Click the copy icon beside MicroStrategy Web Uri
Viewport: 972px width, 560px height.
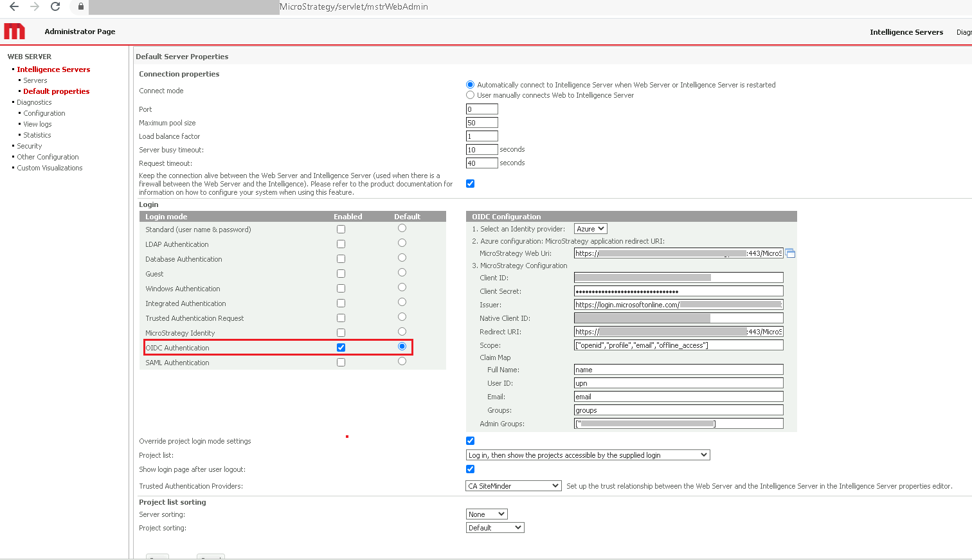(791, 253)
